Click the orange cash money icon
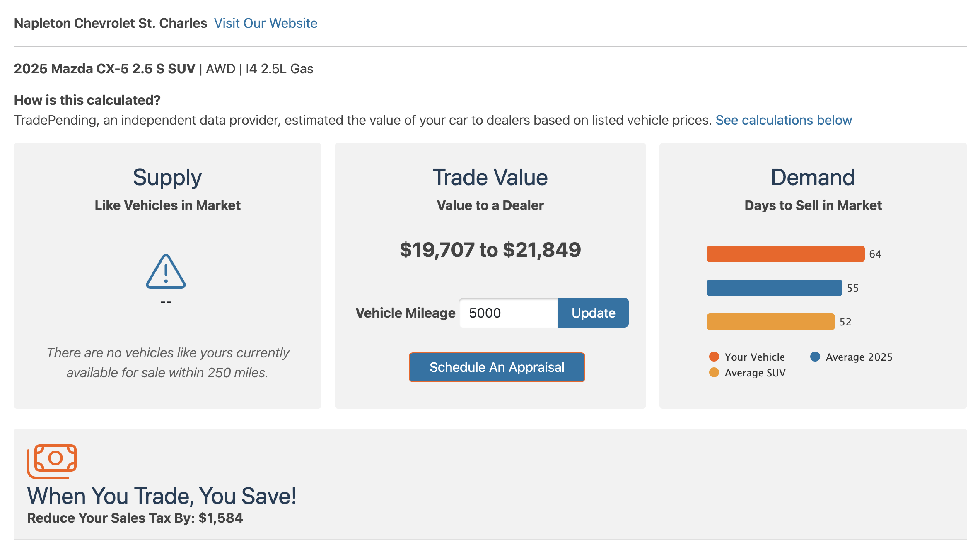 52,460
